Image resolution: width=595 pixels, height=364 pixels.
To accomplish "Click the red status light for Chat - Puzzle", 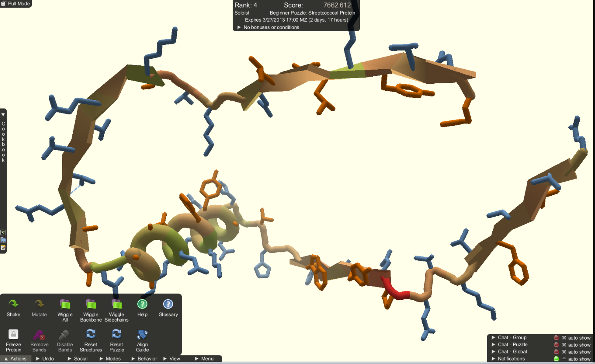I will pyautogui.click(x=556, y=345).
